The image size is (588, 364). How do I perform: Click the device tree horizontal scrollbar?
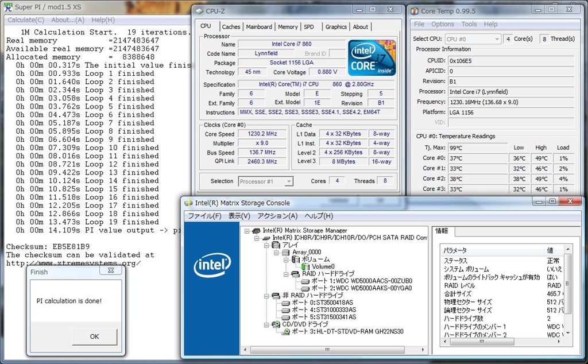334,350
